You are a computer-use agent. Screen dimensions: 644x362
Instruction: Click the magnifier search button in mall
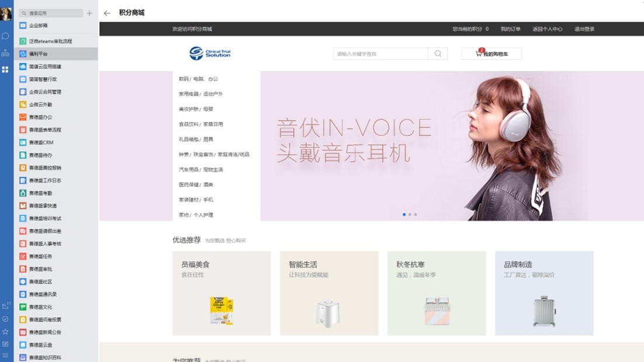point(438,54)
